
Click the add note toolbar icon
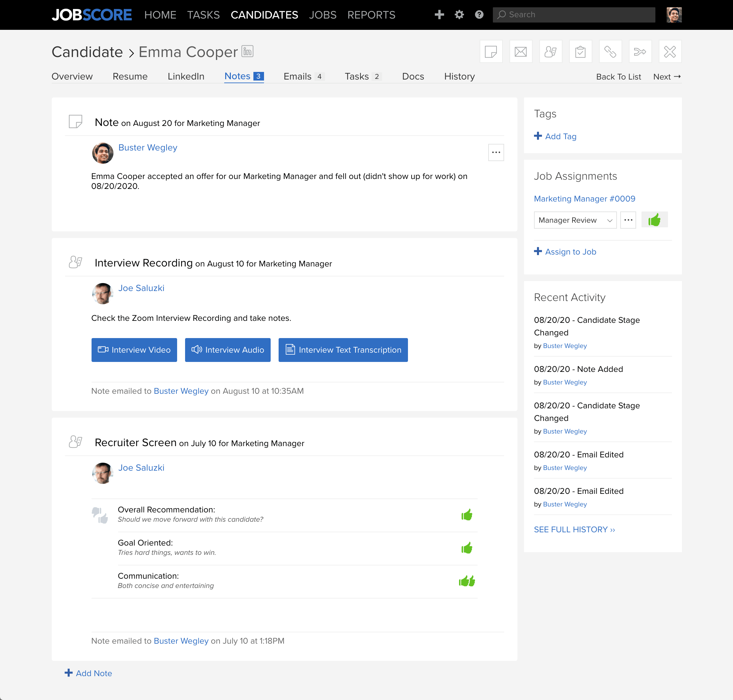pos(491,51)
